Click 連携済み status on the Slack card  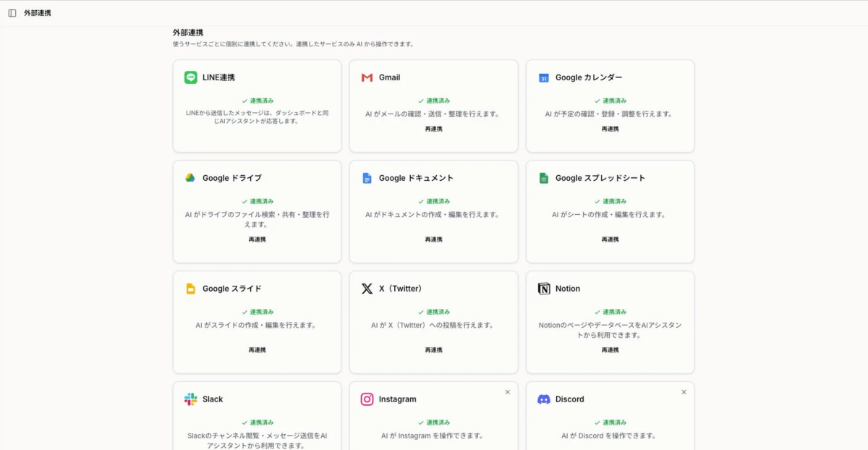coord(258,423)
